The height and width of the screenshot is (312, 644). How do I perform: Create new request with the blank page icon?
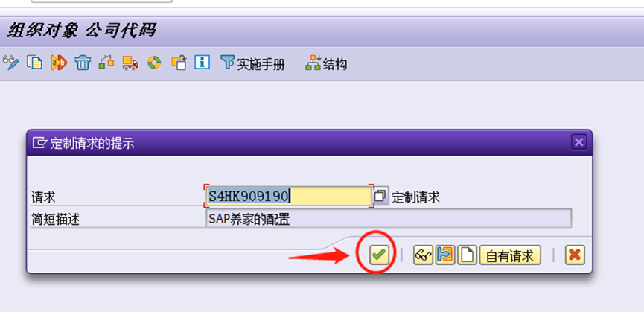pos(468,255)
